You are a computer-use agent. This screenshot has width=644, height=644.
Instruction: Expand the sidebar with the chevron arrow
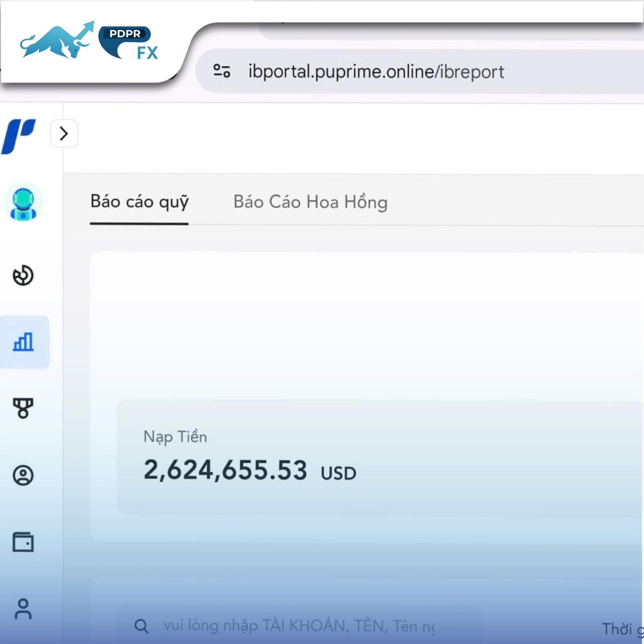click(x=64, y=133)
